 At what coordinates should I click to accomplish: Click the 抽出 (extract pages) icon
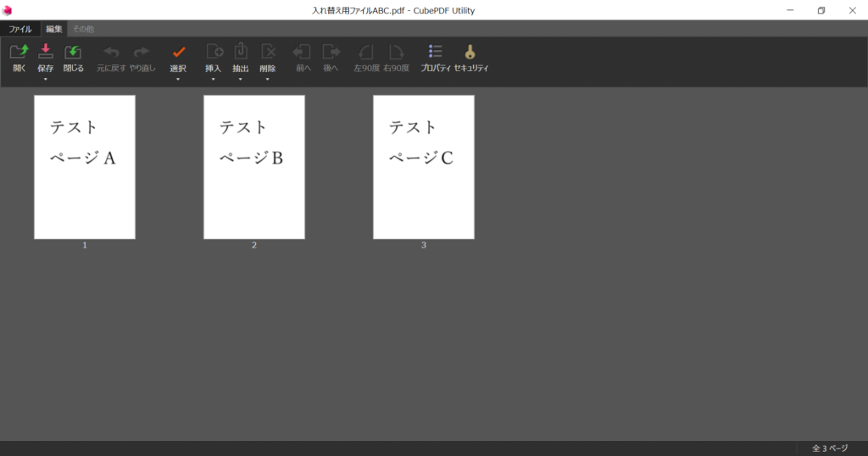click(x=240, y=51)
